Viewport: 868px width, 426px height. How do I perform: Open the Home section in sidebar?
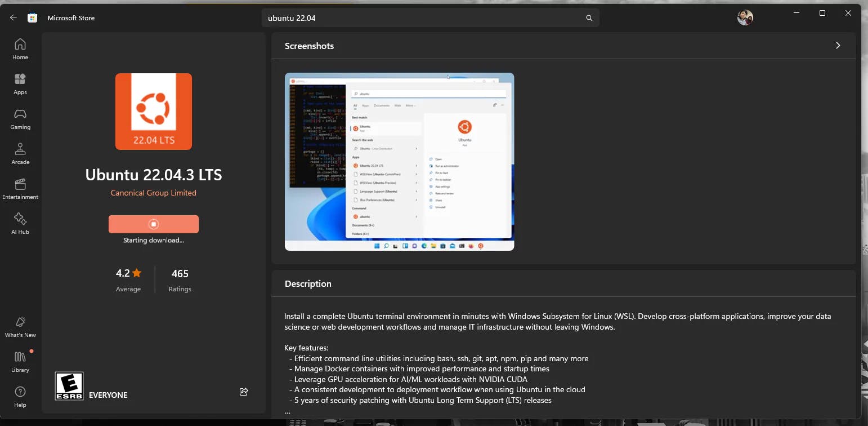point(20,49)
